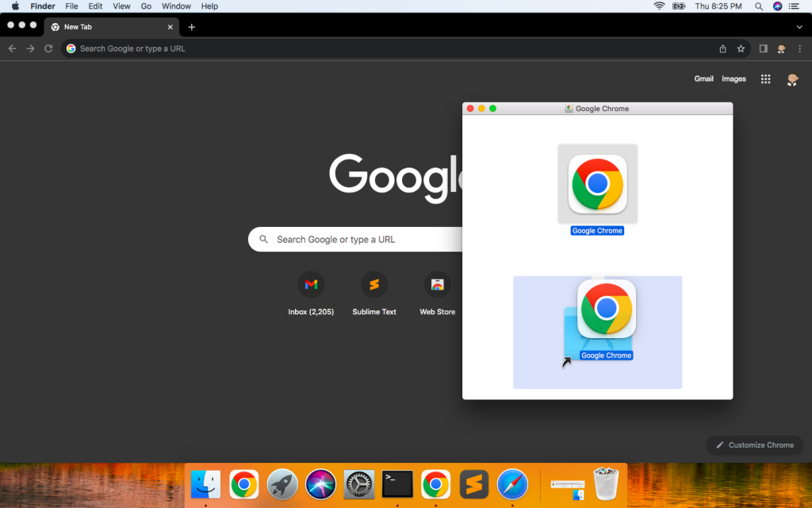Open the Go menu in menu bar
812x508 pixels.
pos(146,6)
